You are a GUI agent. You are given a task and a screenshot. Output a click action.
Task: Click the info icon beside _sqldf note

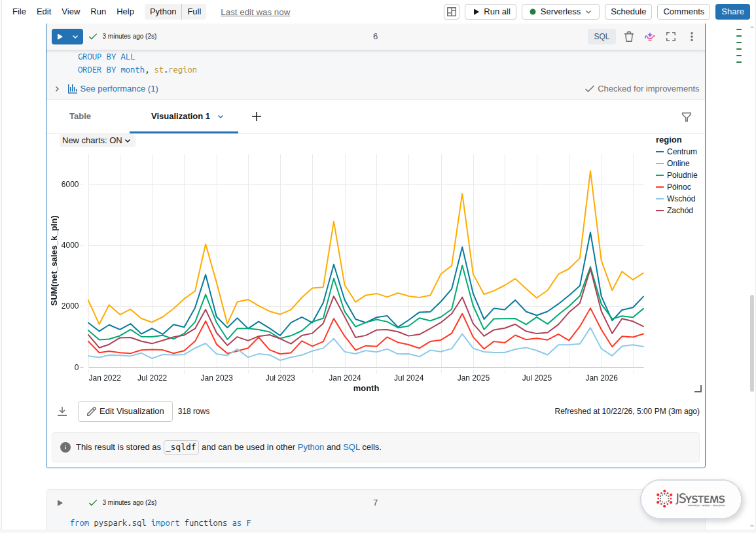(x=65, y=447)
